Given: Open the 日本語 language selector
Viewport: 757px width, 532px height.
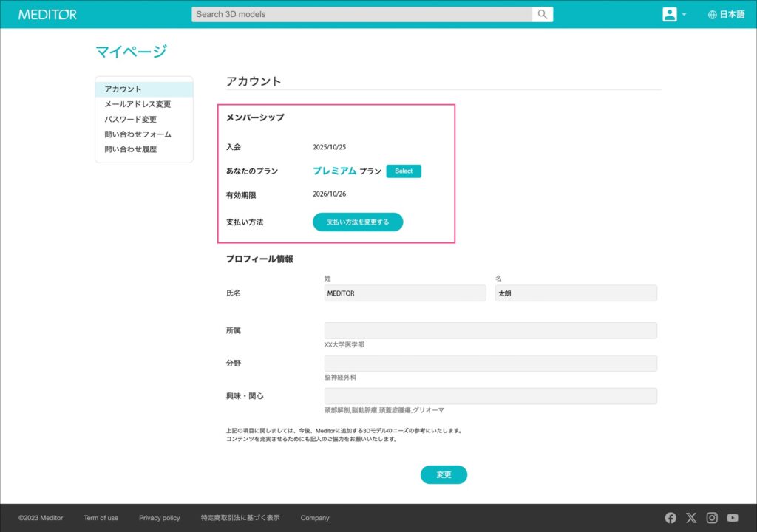Looking at the screenshot, I should tap(732, 15).
